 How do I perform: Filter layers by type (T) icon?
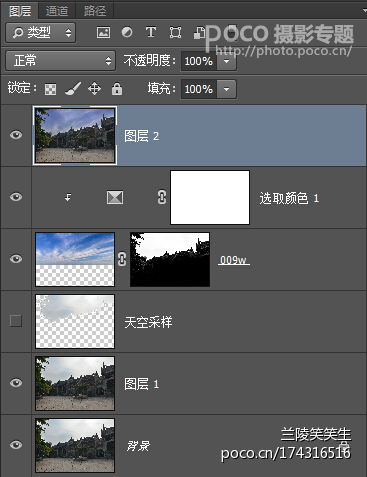151,32
